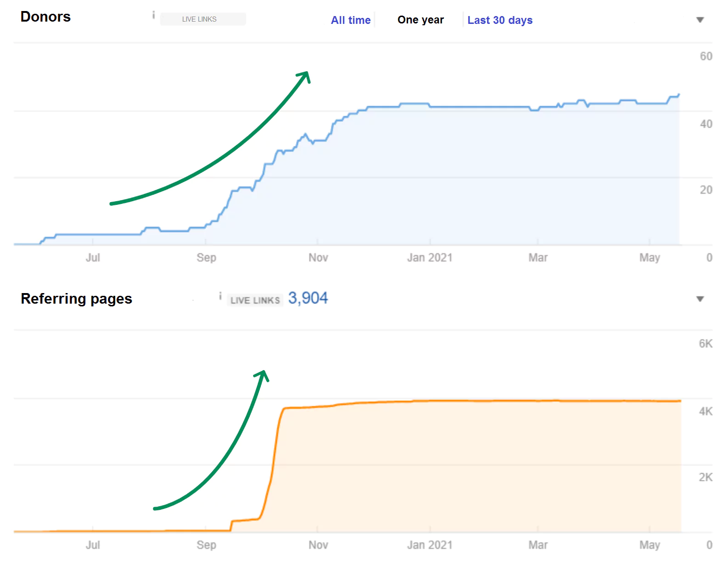Click the info icon beside Referring pages
The width and height of the screenshot is (728, 565).
tap(220, 296)
